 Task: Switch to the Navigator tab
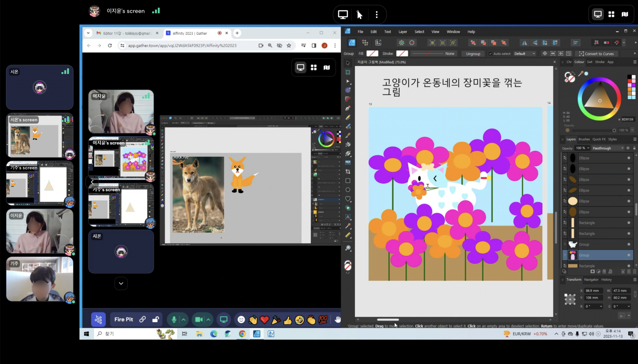tap(591, 280)
